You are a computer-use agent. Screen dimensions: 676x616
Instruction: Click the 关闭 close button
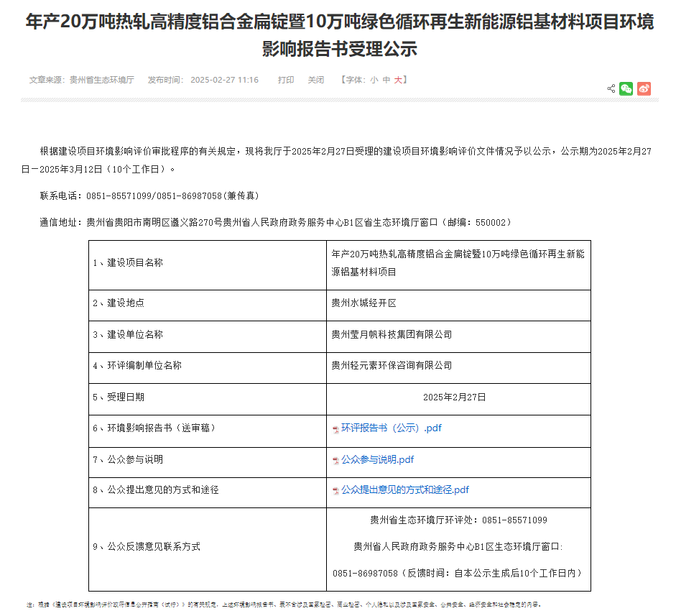click(x=316, y=80)
